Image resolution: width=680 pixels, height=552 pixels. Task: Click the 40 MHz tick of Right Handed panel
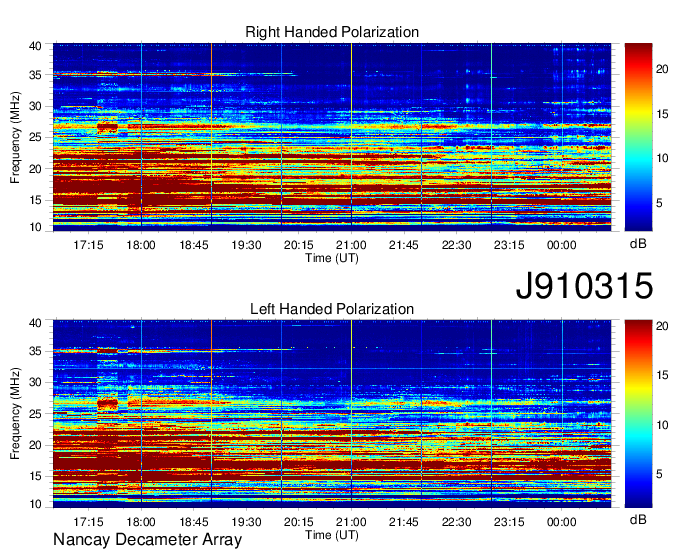35,46
